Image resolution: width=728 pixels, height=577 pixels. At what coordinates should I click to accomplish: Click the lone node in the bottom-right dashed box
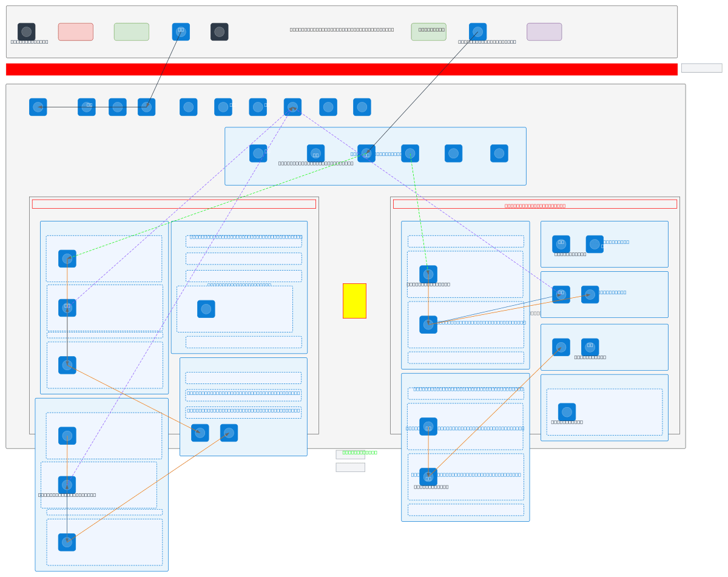(x=567, y=412)
